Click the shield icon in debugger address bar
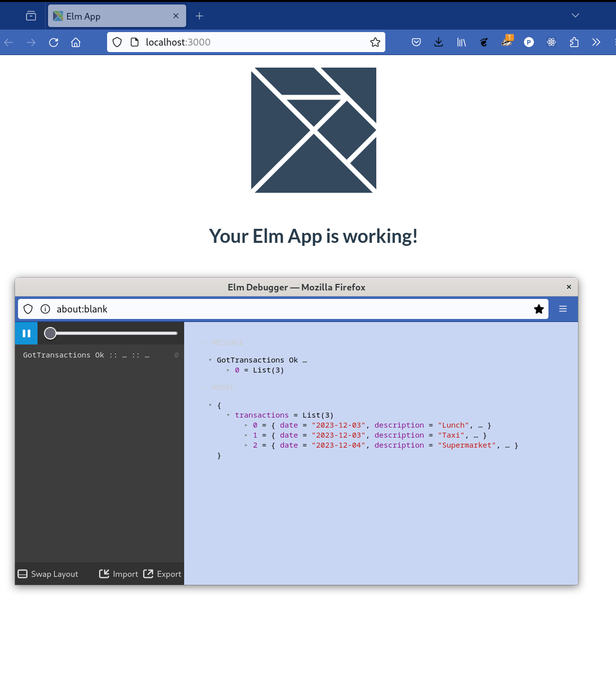 [x=28, y=309]
